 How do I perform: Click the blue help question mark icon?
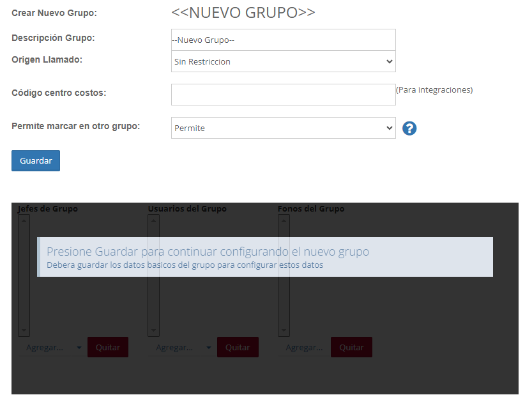click(x=409, y=128)
